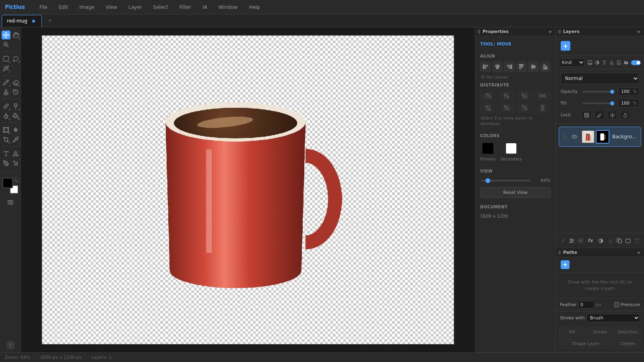Open a new document tab plus

pos(50,21)
